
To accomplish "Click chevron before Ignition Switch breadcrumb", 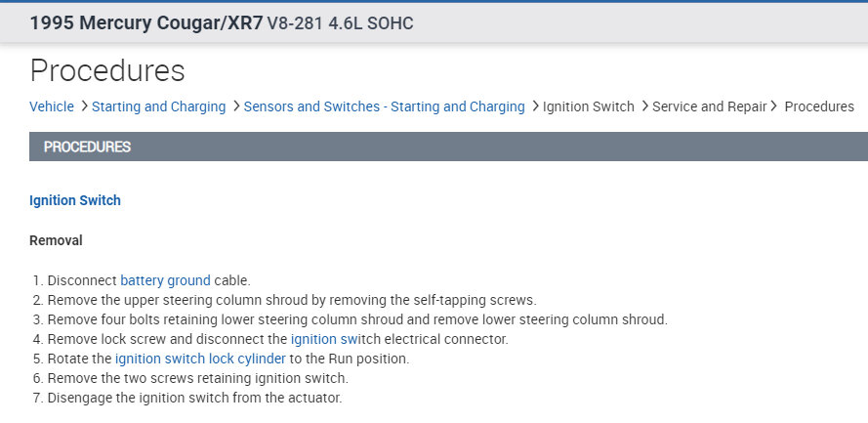I will (x=535, y=106).
